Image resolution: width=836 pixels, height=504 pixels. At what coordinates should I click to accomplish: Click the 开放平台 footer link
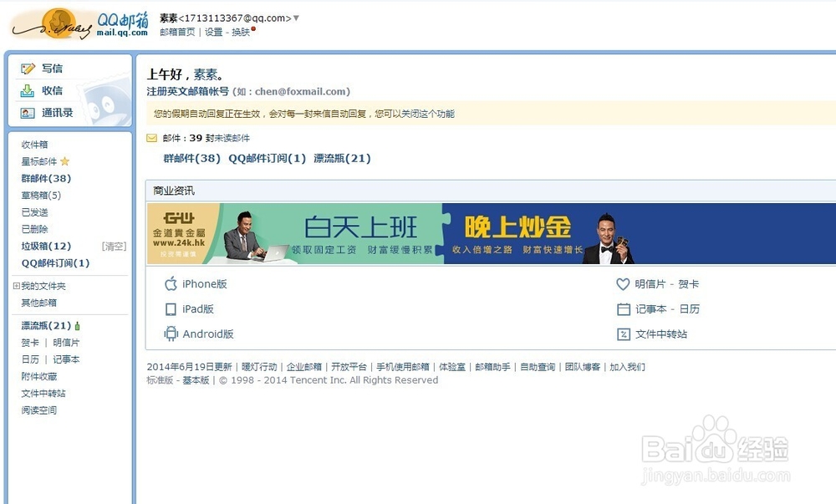[349, 367]
